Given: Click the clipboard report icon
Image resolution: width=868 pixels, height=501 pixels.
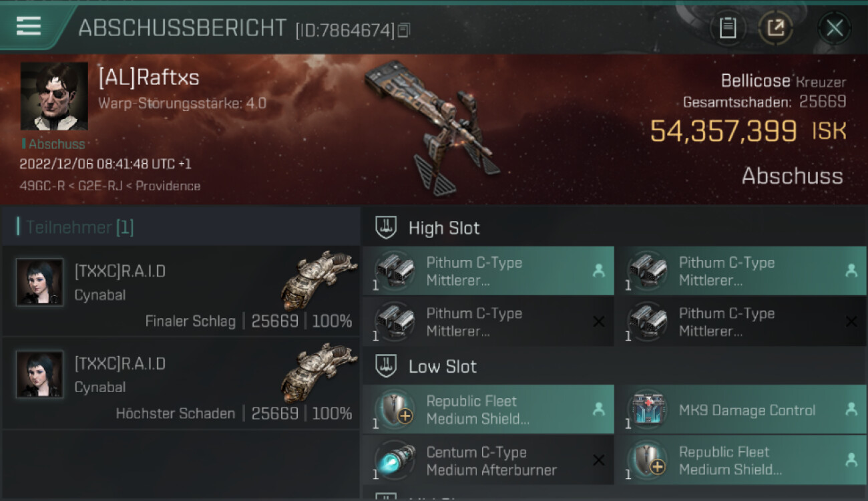Looking at the screenshot, I should (728, 28).
